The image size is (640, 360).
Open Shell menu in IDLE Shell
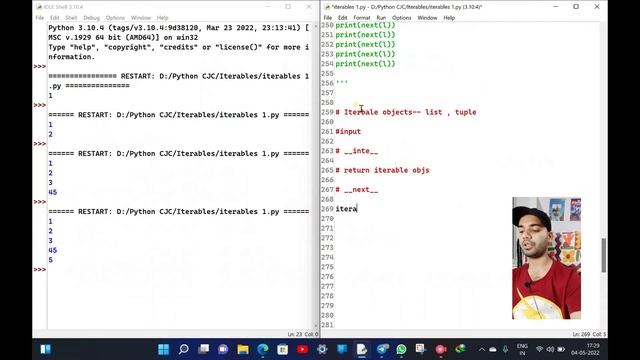point(71,18)
